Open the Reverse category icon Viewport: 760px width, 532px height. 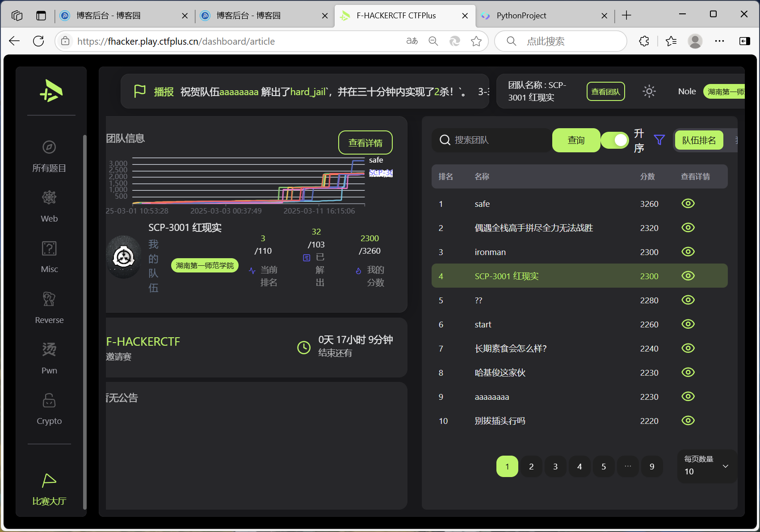coord(49,299)
